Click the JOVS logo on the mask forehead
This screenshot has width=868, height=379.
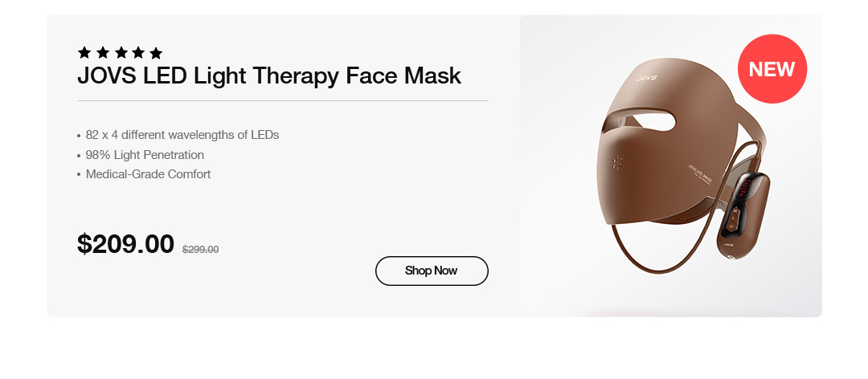pos(646,78)
